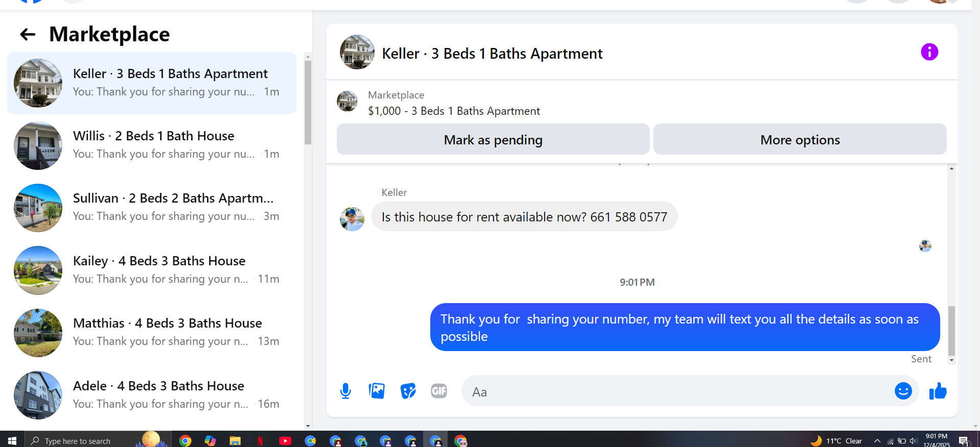Select Kailey 4 Beds 3 Baths House chat
Screen dimensions: 980x447
point(152,270)
